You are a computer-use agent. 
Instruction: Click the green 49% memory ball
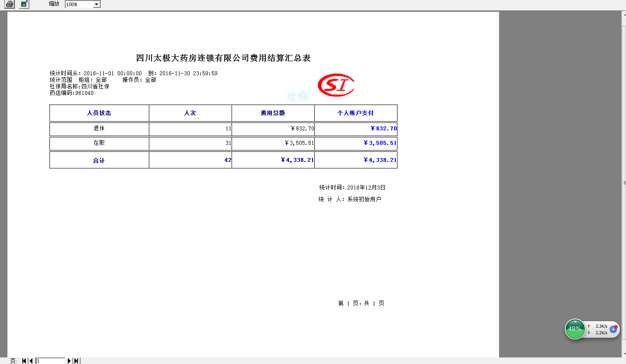[575, 329]
